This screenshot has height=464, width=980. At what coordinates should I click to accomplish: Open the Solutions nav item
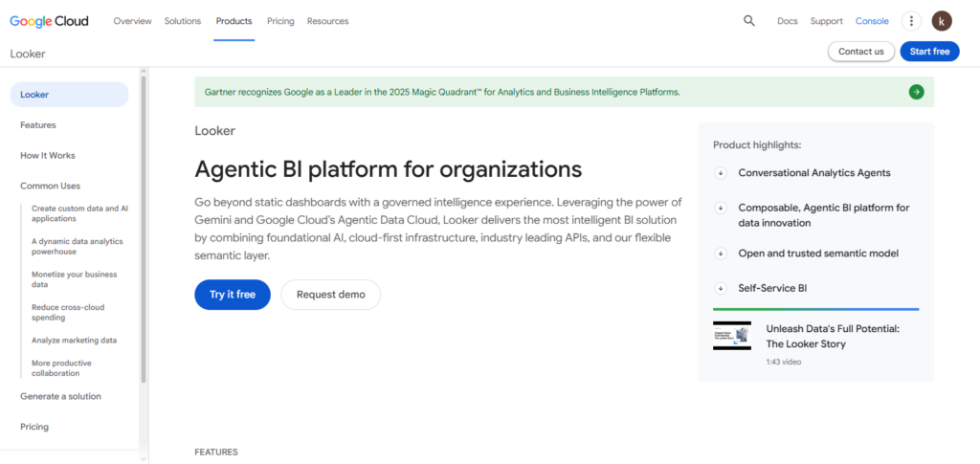183,21
